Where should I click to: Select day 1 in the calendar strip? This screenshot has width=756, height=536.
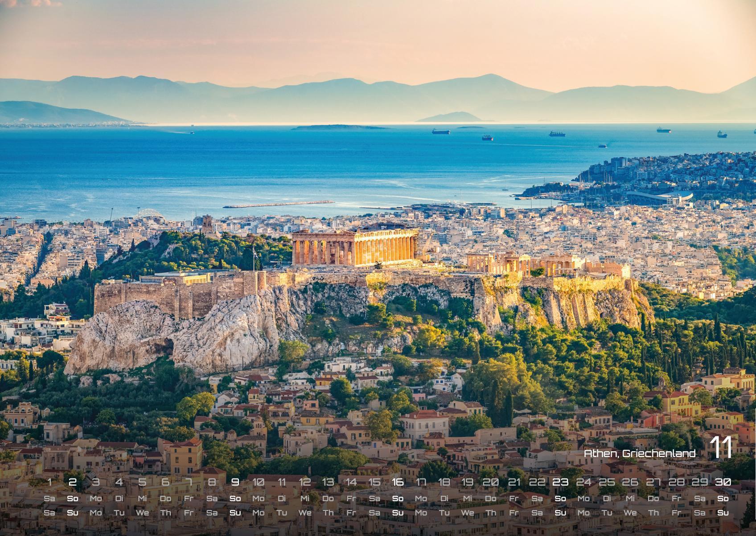pyautogui.click(x=49, y=482)
